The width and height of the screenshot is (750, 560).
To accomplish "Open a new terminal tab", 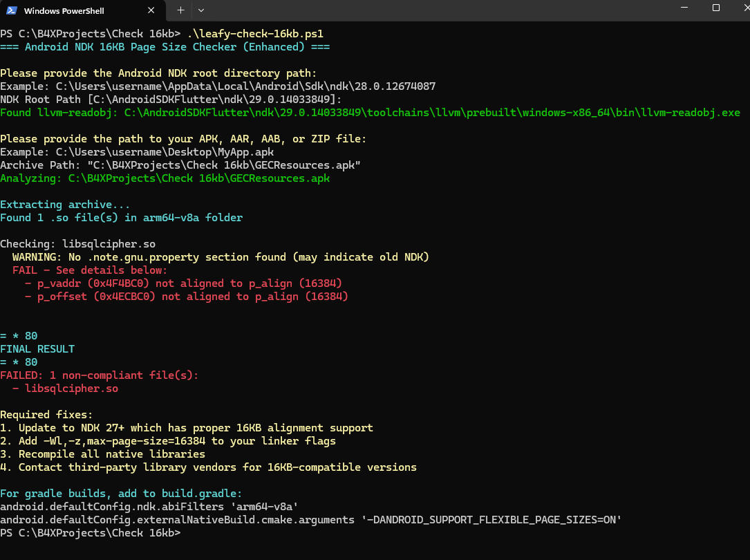I will [x=180, y=10].
